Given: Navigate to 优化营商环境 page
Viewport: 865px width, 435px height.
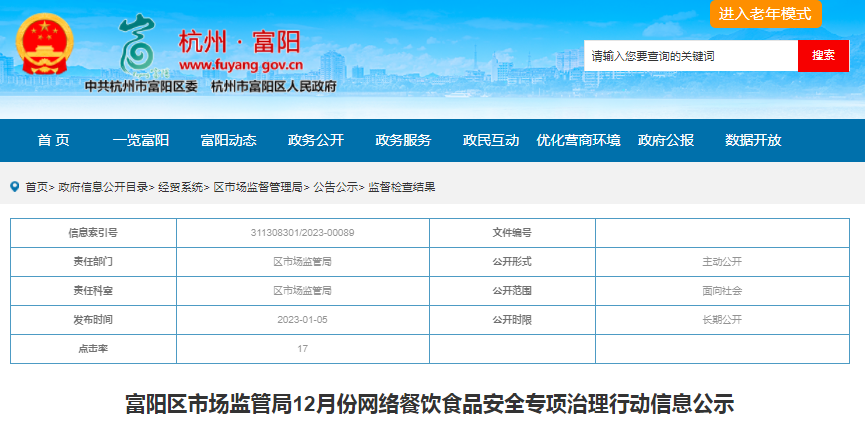Looking at the screenshot, I should pyautogui.click(x=578, y=140).
